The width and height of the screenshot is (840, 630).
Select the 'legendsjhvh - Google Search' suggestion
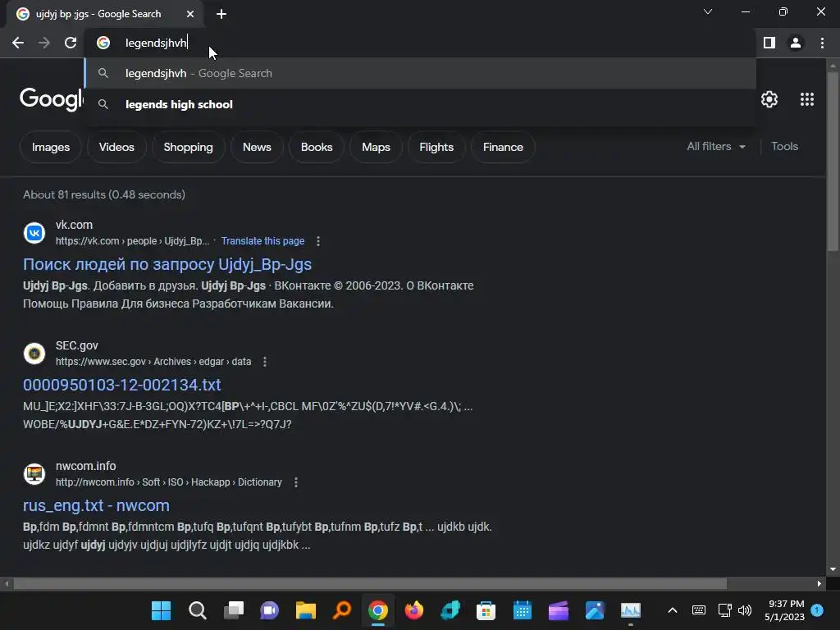pos(421,73)
